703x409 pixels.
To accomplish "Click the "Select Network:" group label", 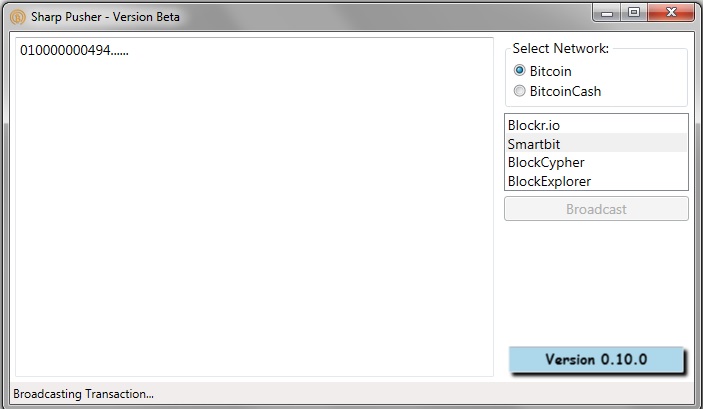I will tap(560, 48).
